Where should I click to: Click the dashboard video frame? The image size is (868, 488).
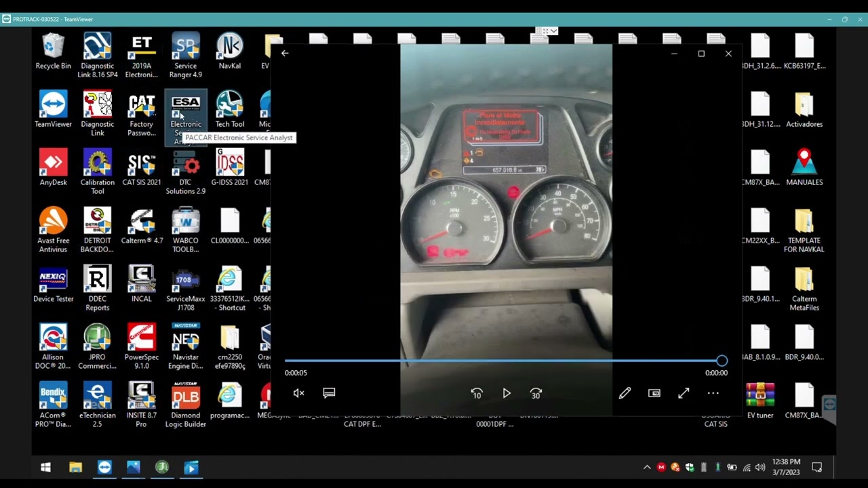pos(506,229)
